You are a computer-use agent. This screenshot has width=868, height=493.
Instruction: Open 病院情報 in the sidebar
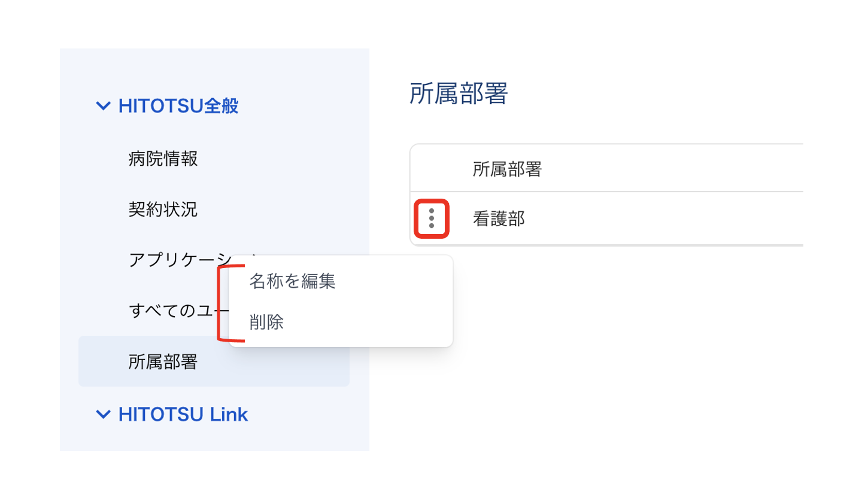click(163, 159)
